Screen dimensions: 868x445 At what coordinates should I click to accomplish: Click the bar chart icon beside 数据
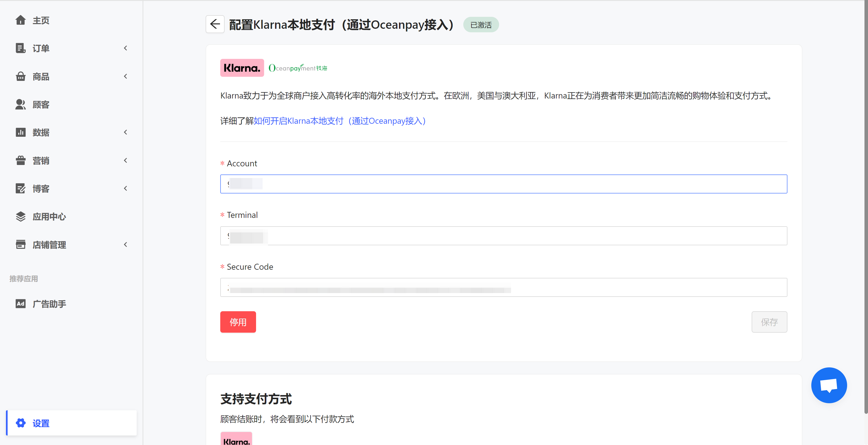click(x=21, y=132)
